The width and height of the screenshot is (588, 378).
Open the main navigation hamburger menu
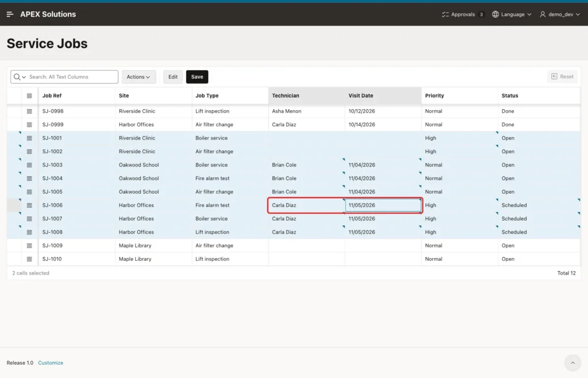[x=10, y=14]
